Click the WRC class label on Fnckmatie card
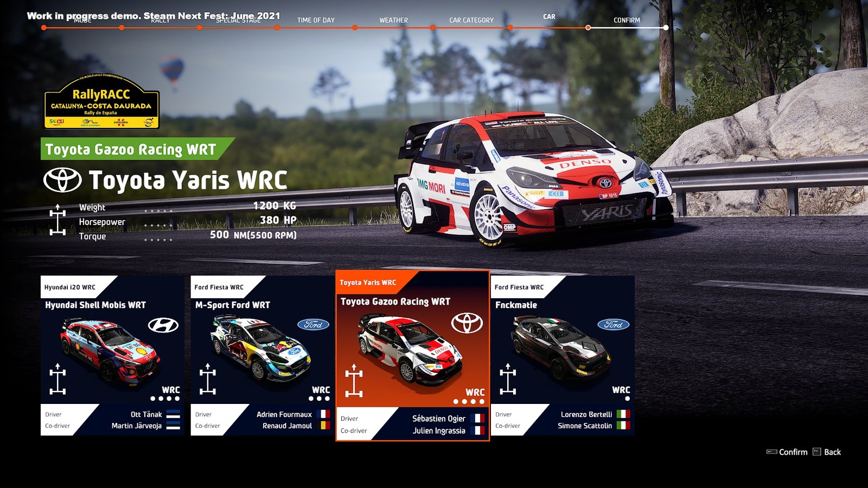Screen dimensions: 868x488 tap(621, 390)
